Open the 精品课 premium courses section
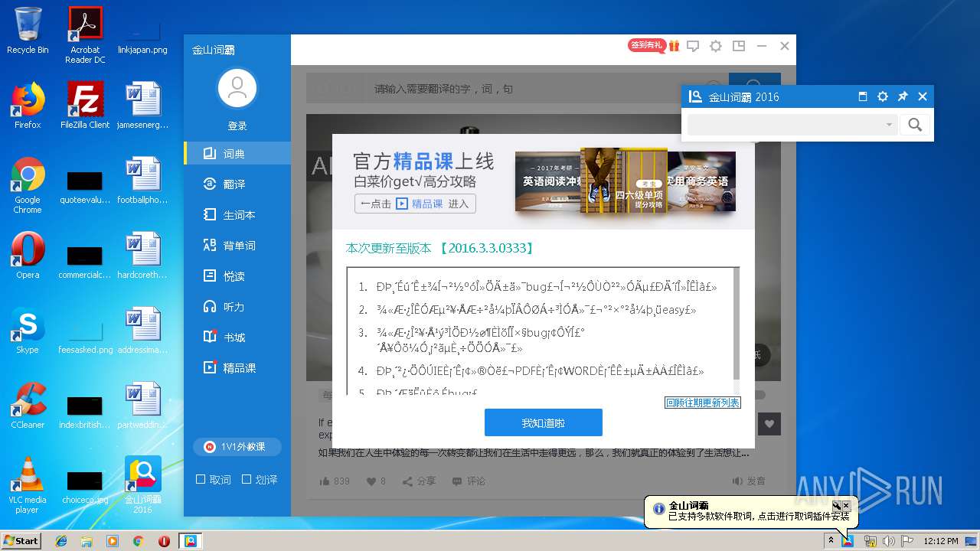 coord(237,368)
